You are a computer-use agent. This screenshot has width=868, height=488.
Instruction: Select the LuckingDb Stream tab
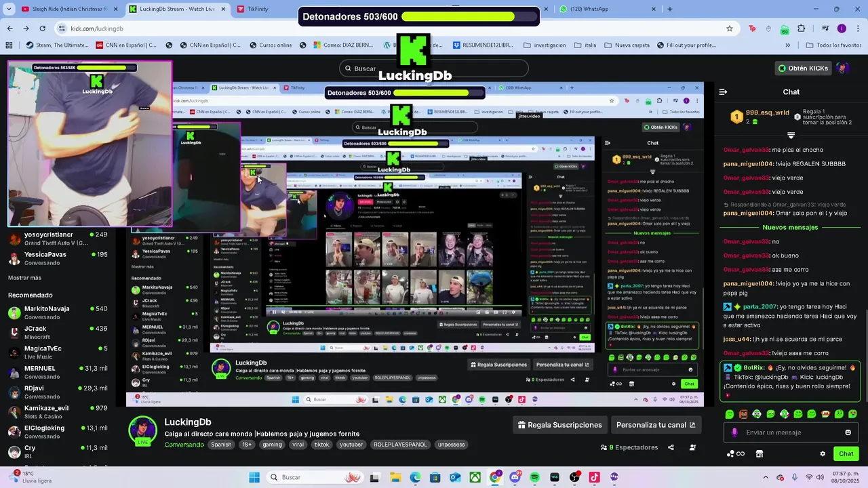point(176,9)
